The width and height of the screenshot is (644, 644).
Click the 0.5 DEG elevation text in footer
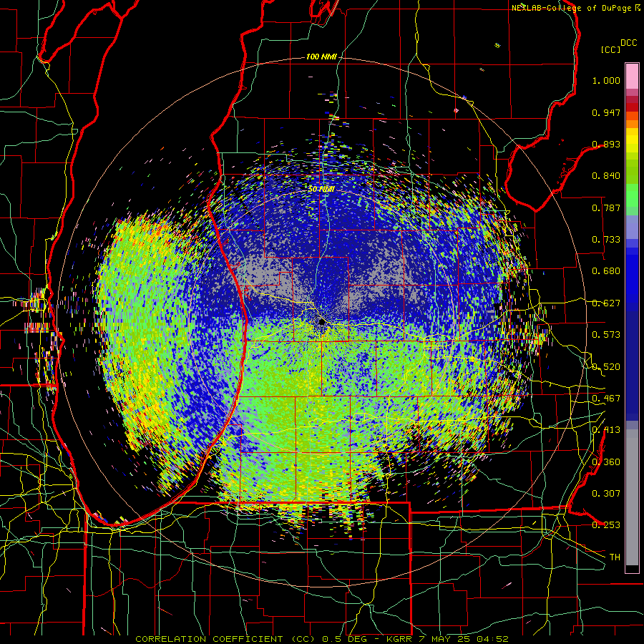point(345,639)
